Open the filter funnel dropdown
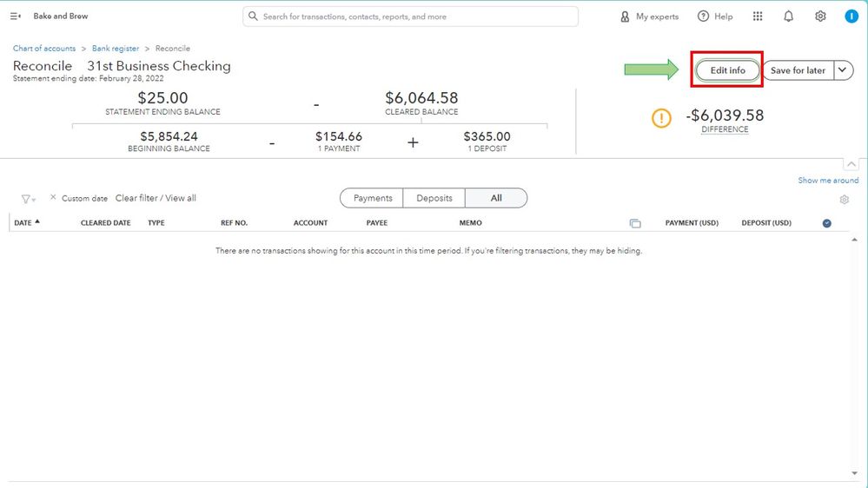 point(28,199)
